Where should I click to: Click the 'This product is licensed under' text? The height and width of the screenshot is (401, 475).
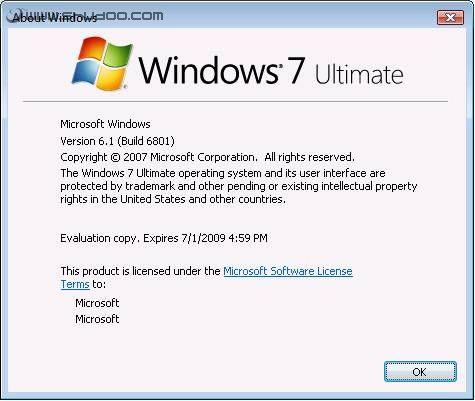coord(140,271)
